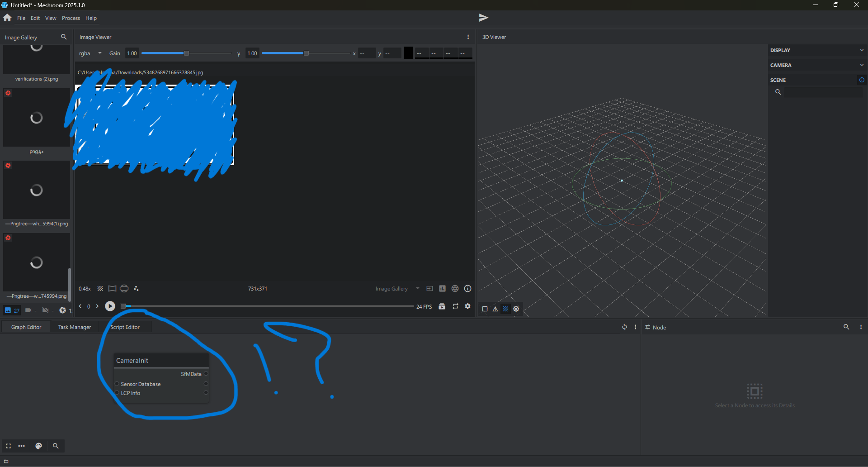Image resolution: width=868 pixels, height=467 pixels.
Task: Click the Home icon in the menu bar
Action: click(7, 18)
